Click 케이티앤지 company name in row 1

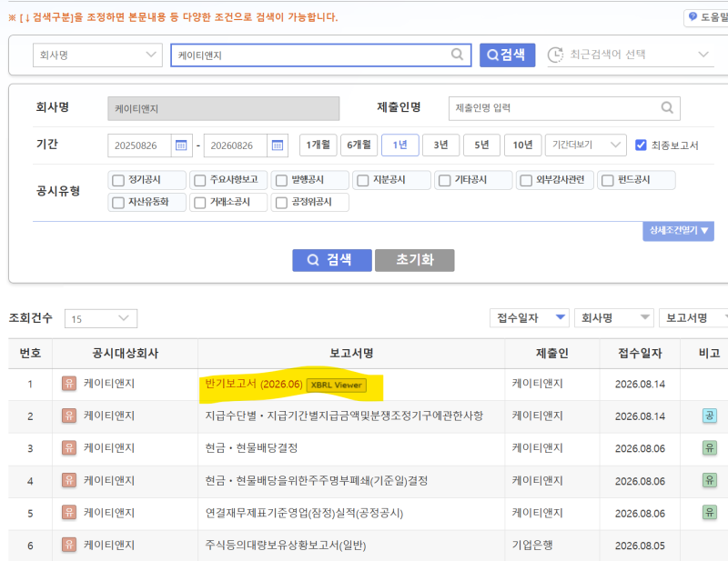[x=109, y=384]
